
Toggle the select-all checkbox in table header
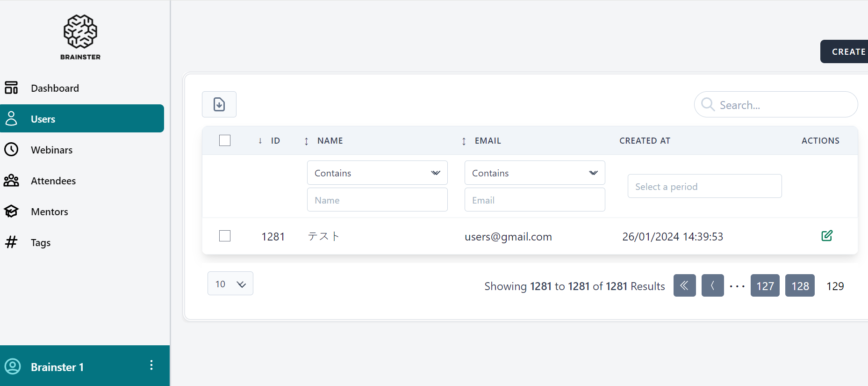[225, 140]
